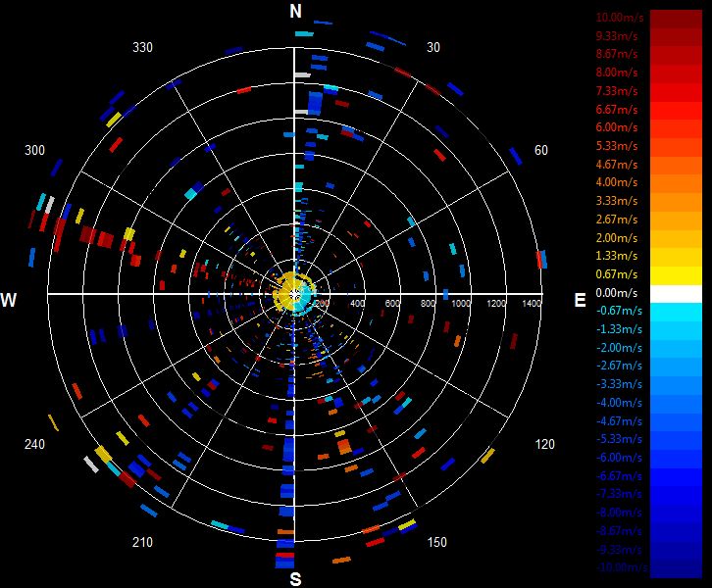This screenshot has height=588, width=712.
Task: Click the 10.00m/s legend label
Action: (620, 18)
